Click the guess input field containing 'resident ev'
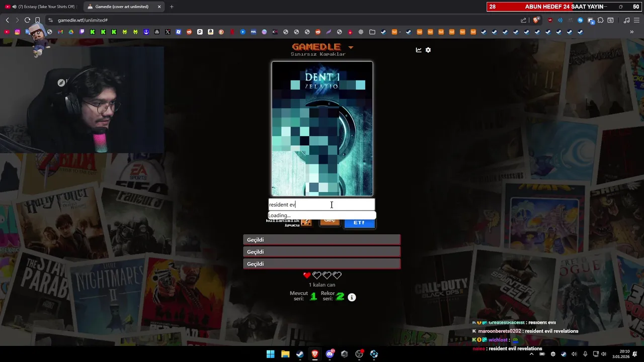 tap(321, 205)
